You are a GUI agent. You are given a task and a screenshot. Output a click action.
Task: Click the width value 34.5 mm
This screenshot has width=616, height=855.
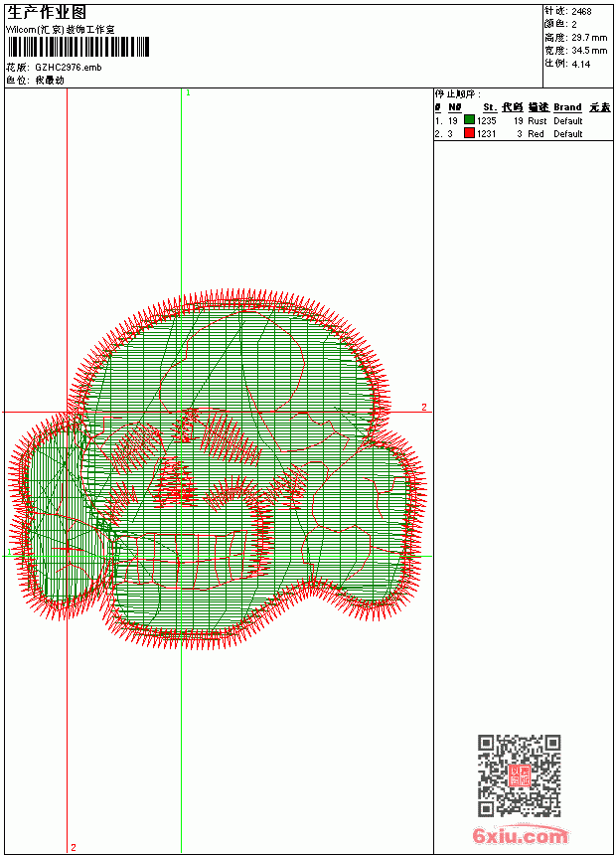pos(589,51)
